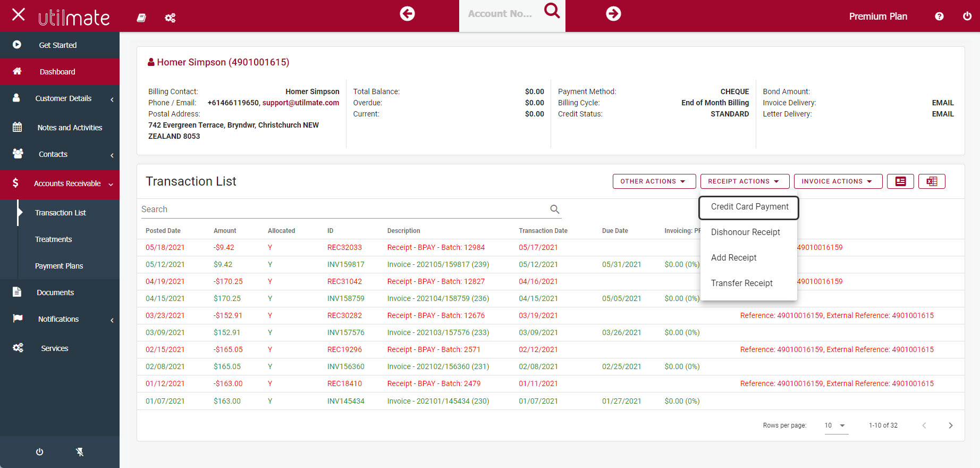This screenshot has width=980, height=468.
Task: Click the account search magnifier icon
Action: pyautogui.click(x=552, y=11)
